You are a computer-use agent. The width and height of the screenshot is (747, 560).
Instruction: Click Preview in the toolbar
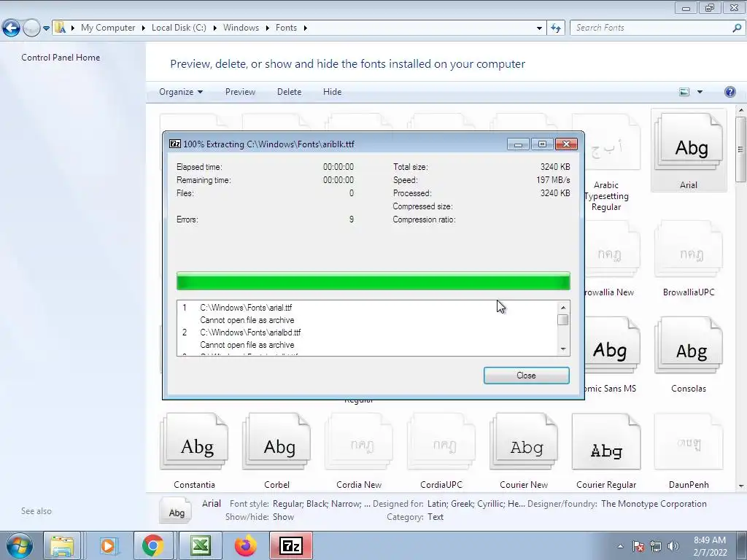pos(240,92)
